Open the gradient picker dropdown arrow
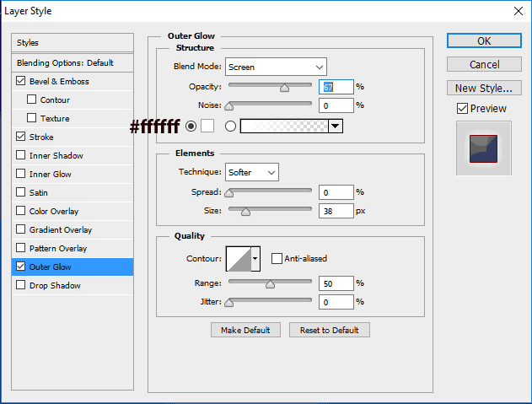This screenshot has height=404, width=532. click(x=336, y=126)
